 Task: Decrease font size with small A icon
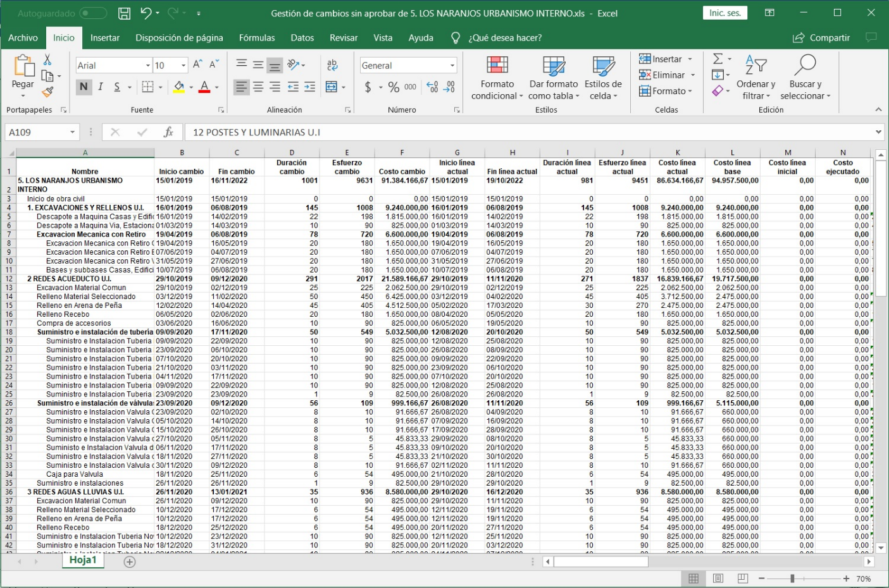(214, 64)
